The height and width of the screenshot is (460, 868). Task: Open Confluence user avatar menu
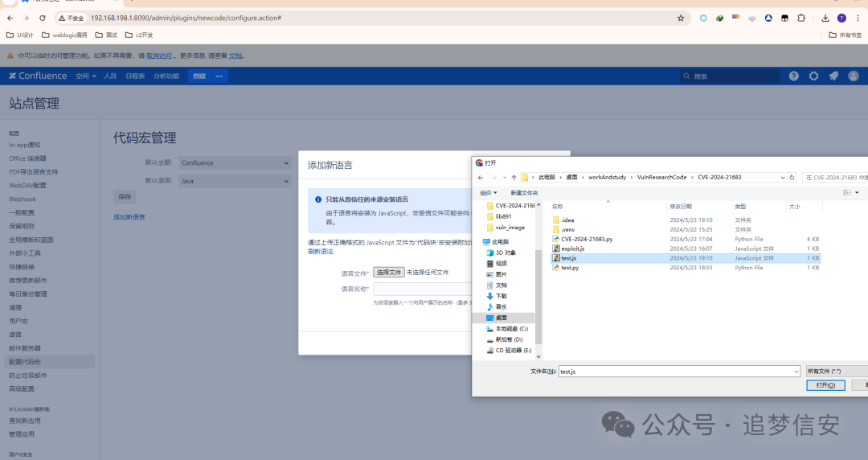pos(854,76)
